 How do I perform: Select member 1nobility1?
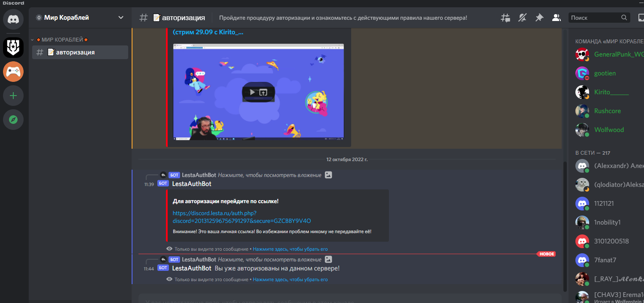[x=608, y=222]
